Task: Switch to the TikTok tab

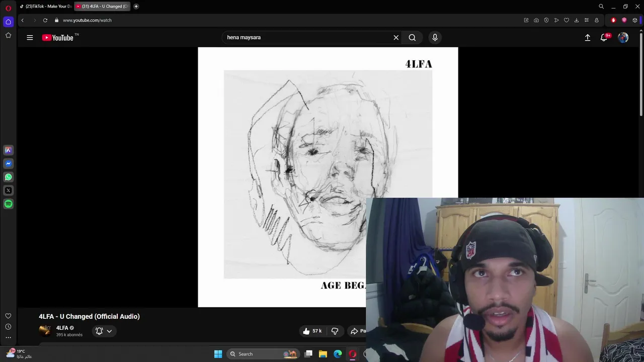Action: (x=46, y=7)
